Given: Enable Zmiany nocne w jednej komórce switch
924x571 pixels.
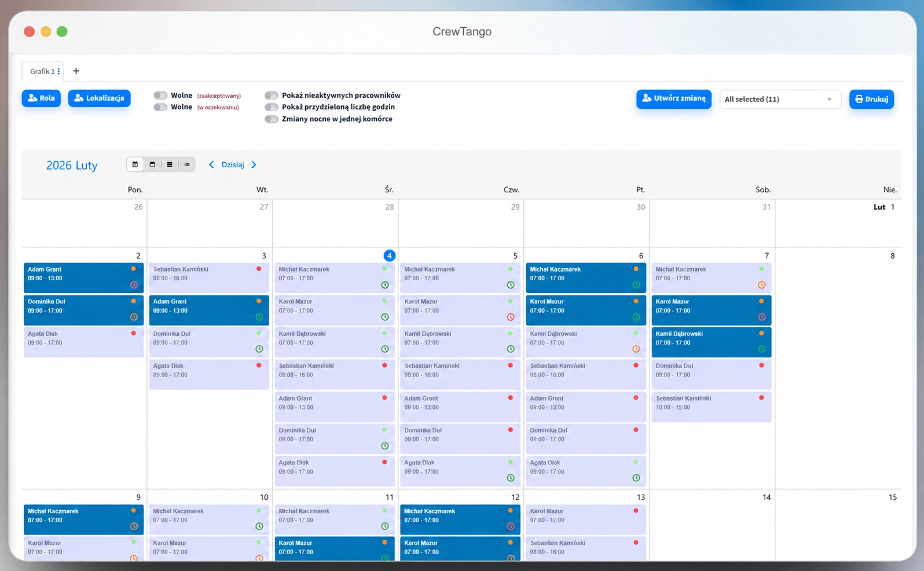Looking at the screenshot, I should coord(272,119).
